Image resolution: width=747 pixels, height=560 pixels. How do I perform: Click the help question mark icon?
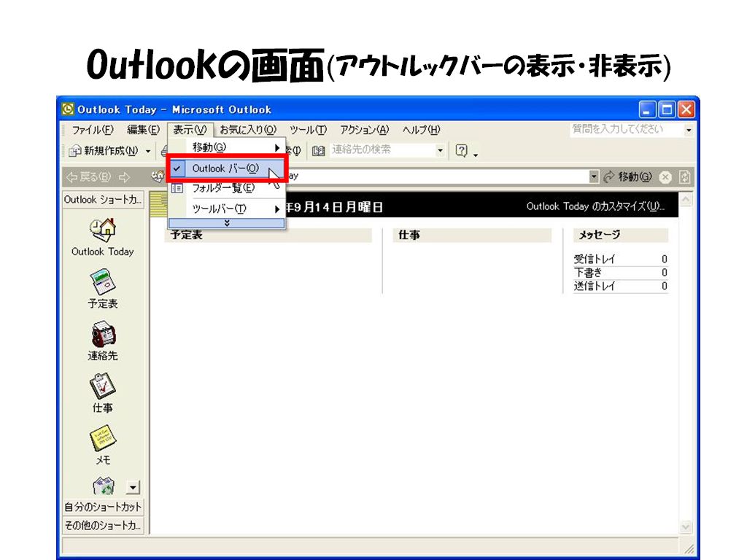point(461,150)
